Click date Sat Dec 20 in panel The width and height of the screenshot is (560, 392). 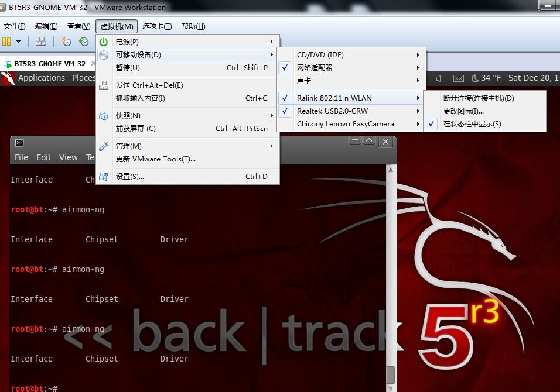534,78
